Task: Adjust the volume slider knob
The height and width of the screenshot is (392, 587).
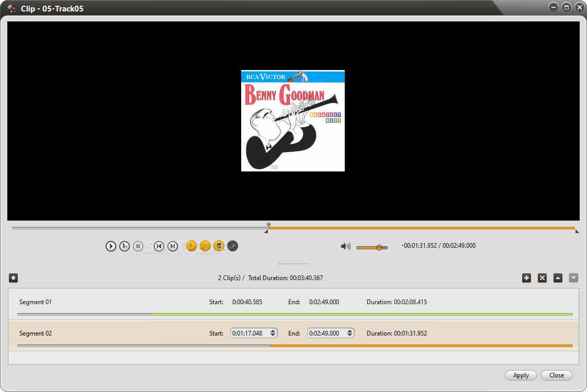Action: pos(379,247)
